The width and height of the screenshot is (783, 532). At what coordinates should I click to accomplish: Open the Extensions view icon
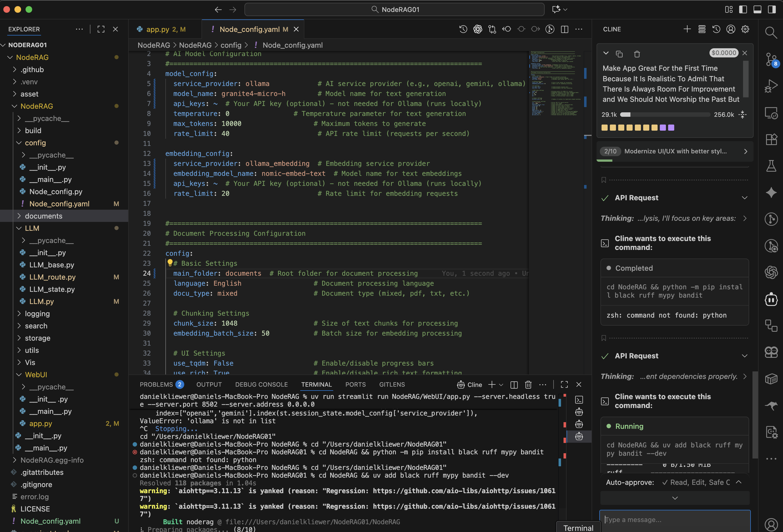[x=771, y=139]
